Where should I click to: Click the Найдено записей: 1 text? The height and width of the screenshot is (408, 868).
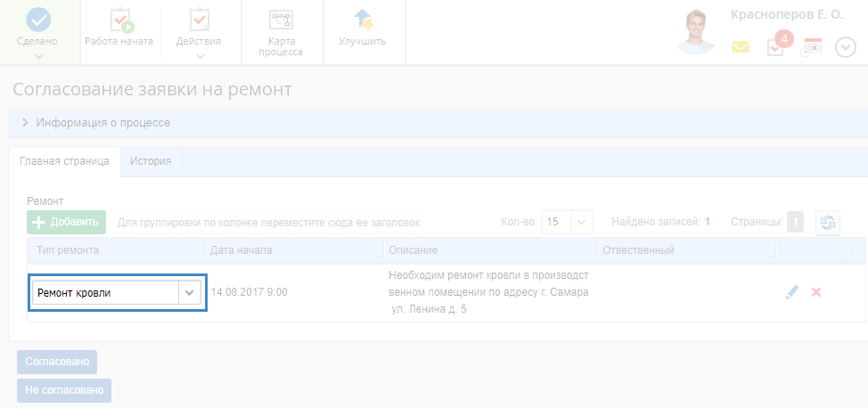pos(661,222)
